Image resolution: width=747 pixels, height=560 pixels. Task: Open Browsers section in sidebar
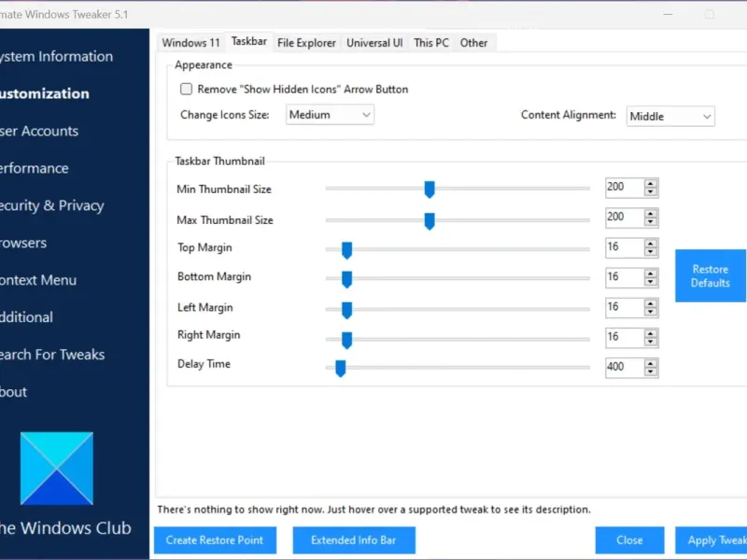pos(23,243)
